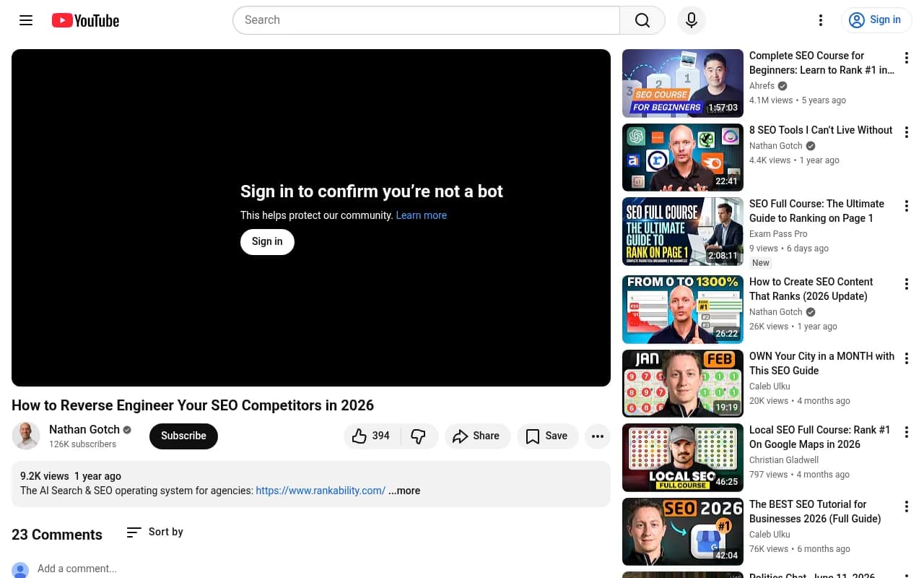Open menu for How to Create SEO Content

pyautogui.click(x=907, y=284)
